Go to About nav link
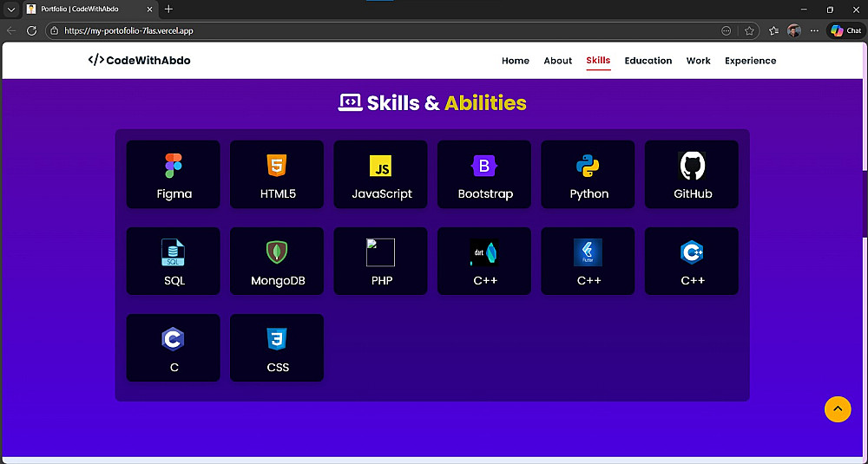This screenshot has height=464, width=868. click(x=557, y=61)
